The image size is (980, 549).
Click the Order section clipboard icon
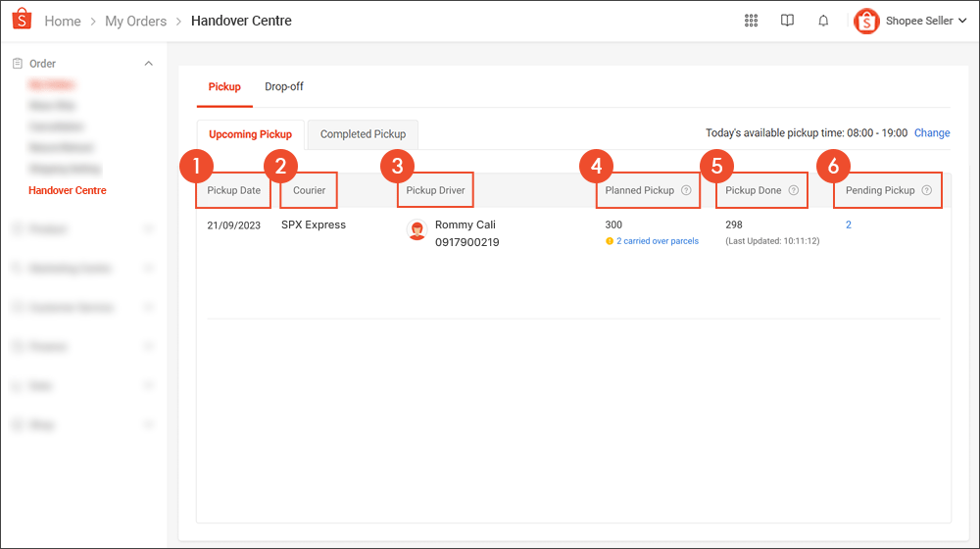pos(18,63)
